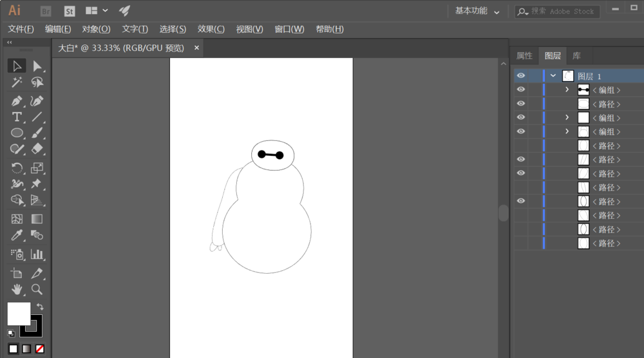Select the Pen tool
This screenshot has height=358, width=644.
pyautogui.click(x=17, y=101)
